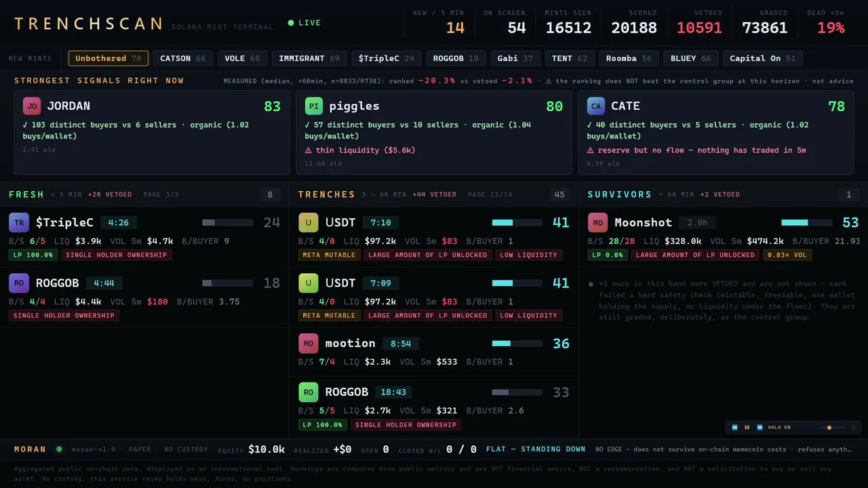Click the green dot next to MORAN
The image size is (868, 488).
[x=59, y=449]
